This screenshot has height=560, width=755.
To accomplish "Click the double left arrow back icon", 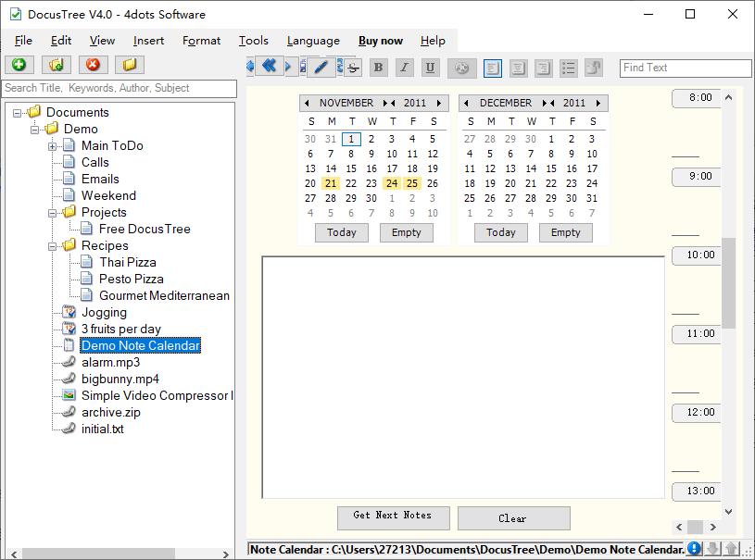I will (270, 66).
